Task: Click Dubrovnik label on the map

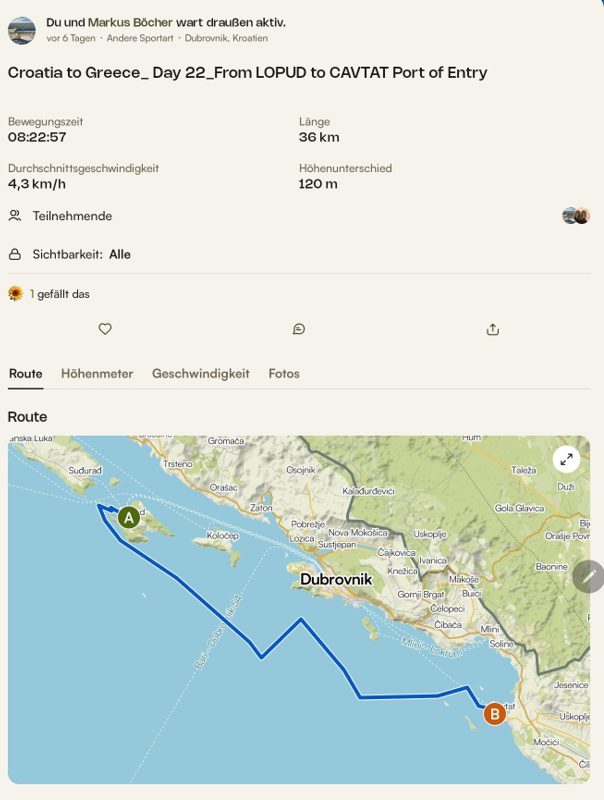Action: 336,579
